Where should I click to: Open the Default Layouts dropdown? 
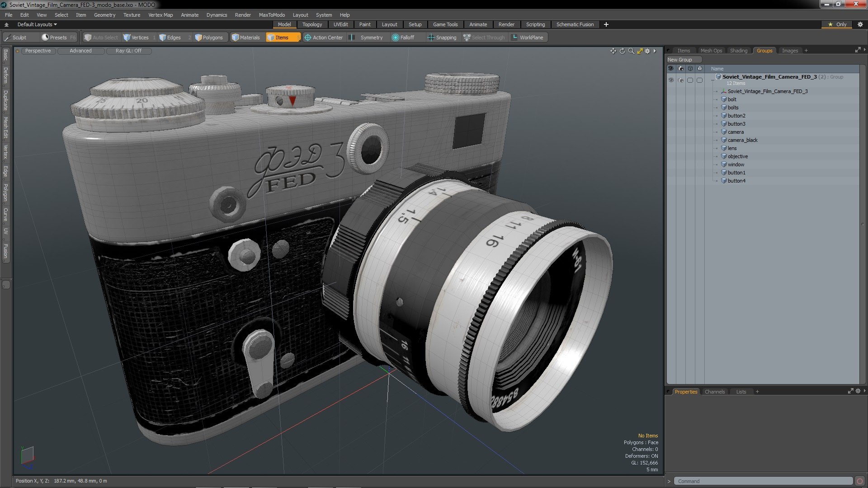coord(37,24)
